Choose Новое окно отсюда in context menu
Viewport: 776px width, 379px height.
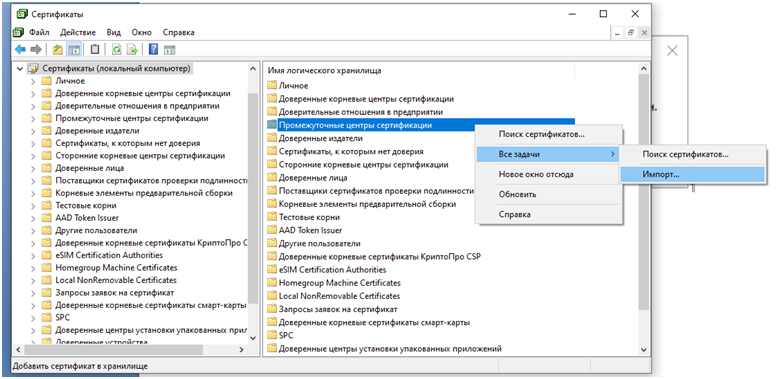coord(548,174)
